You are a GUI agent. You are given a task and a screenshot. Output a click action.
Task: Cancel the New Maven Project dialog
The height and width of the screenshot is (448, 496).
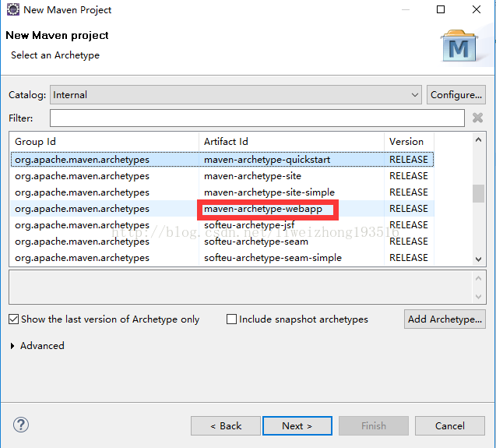click(450, 426)
